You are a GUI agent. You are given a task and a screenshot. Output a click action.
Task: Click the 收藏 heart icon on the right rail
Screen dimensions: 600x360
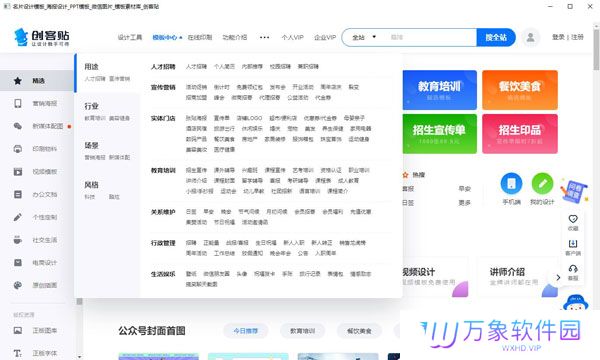tap(573, 219)
